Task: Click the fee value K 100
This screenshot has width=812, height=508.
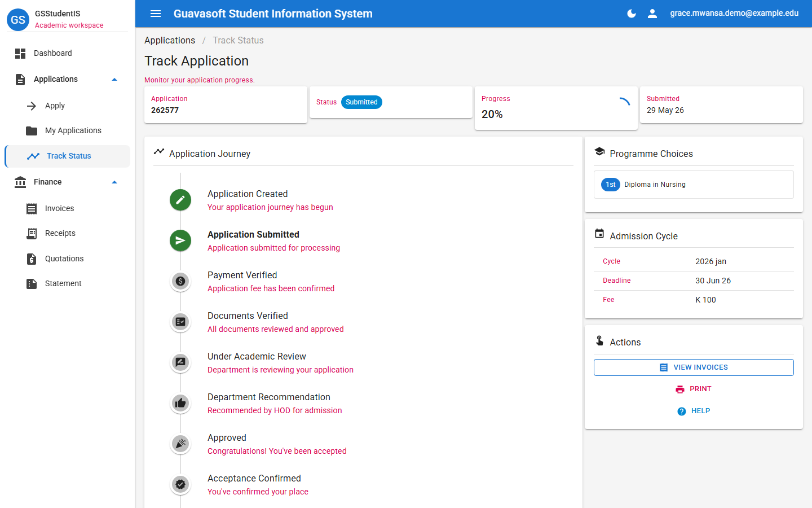Action: pyautogui.click(x=706, y=300)
